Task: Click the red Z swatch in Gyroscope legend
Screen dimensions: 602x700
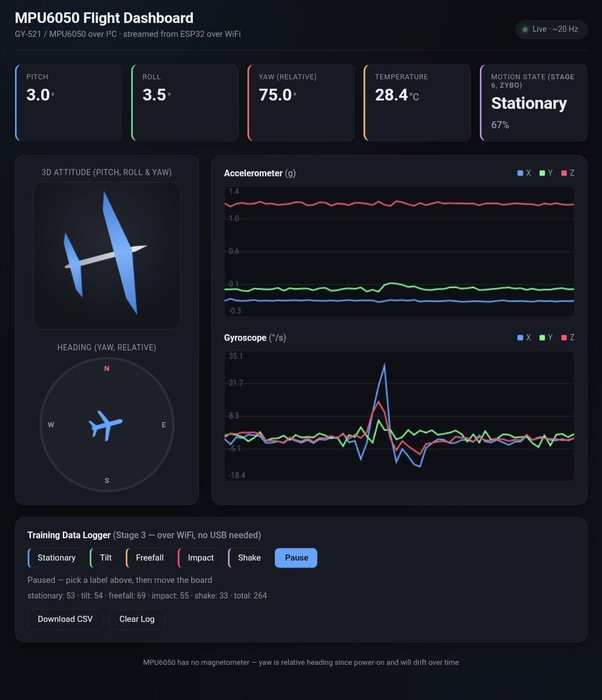Action: pos(564,338)
